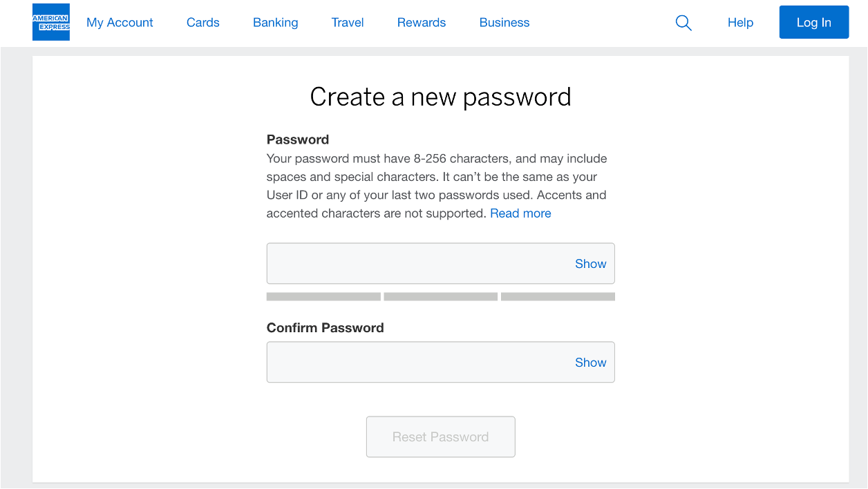Click the Create a new password heading
The width and height of the screenshot is (868, 489).
[x=440, y=97]
